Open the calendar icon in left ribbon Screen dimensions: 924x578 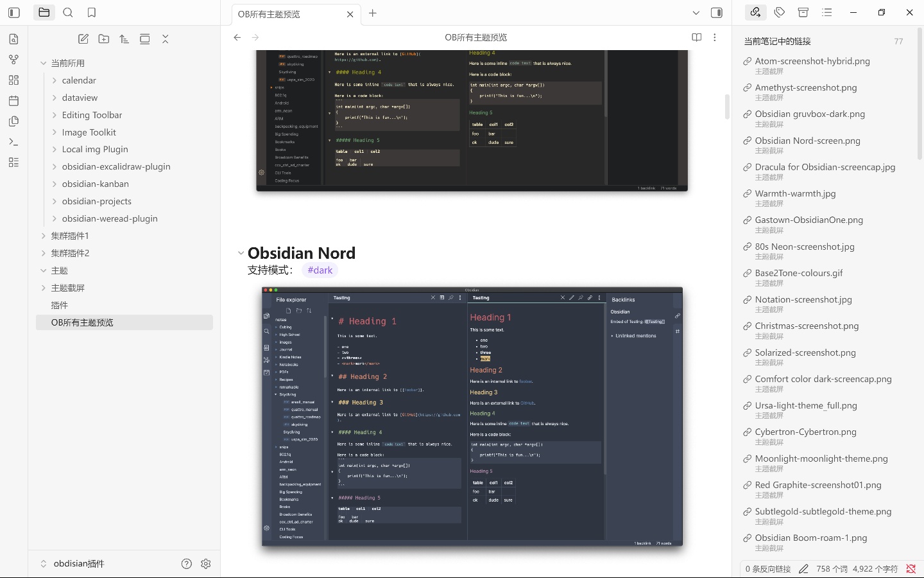[x=14, y=101]
